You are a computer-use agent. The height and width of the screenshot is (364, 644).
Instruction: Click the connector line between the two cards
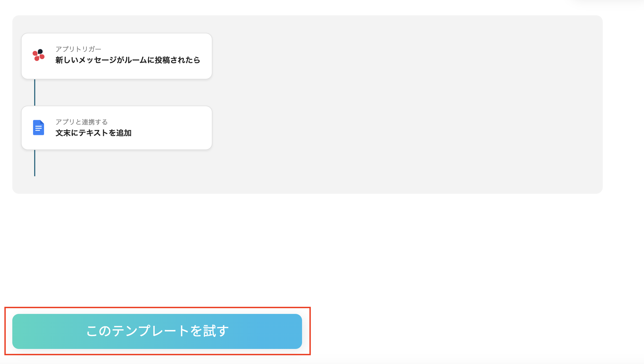34,92
